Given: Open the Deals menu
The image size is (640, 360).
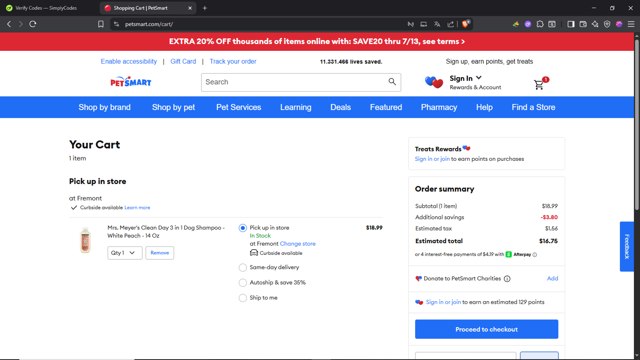Looking at the screenshot, I should pos(340,107).
